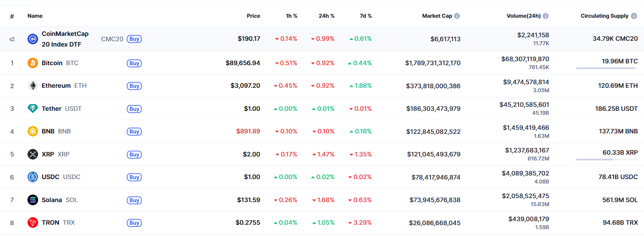
Task: Open the Ethereum coin name link
Action: pos(56,86)
